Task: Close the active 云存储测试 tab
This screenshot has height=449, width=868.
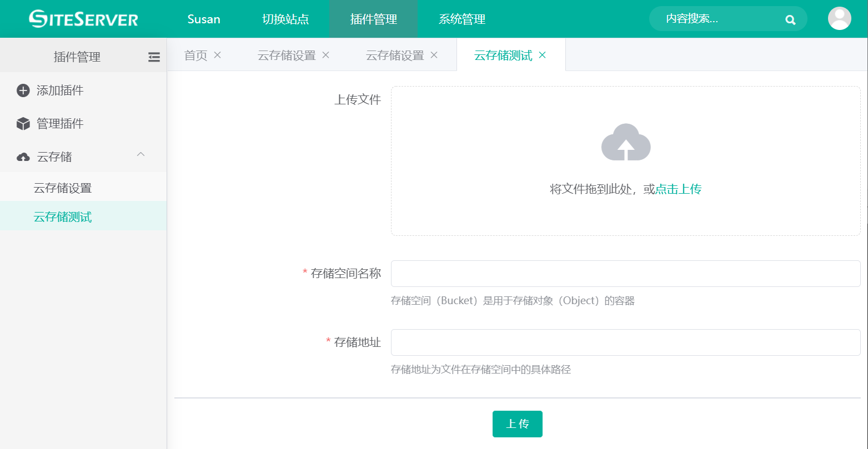Action: pyautogui.click(x=543, y=55)
